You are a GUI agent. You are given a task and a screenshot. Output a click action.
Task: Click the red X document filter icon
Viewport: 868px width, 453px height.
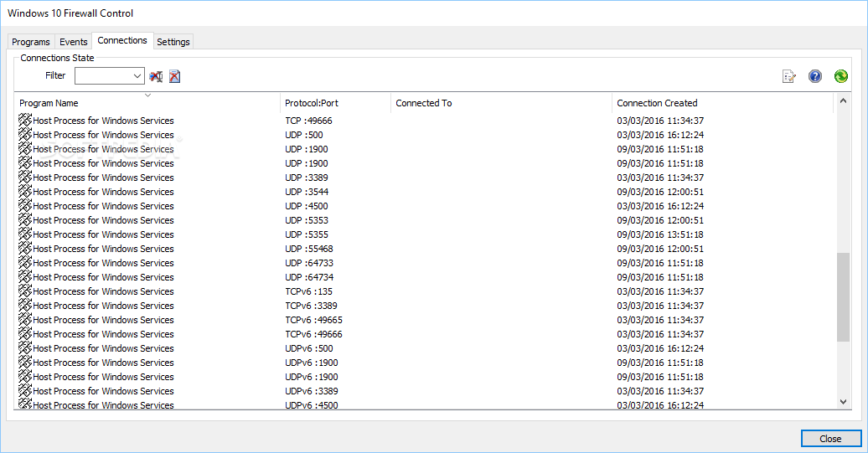click(x=174, y=76)
